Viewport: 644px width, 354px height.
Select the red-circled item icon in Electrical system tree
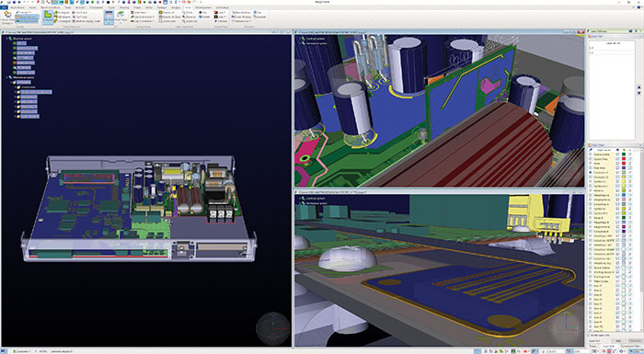coord(15,63)
